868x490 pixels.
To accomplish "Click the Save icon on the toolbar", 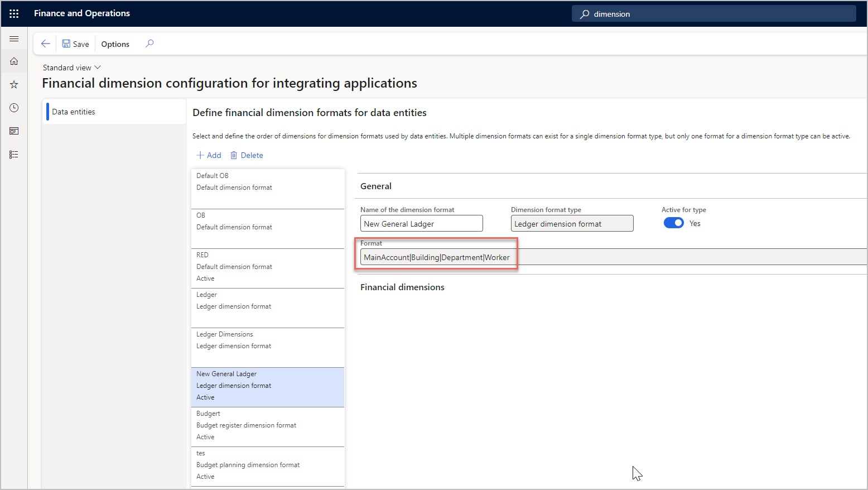I will coord(75,44).
